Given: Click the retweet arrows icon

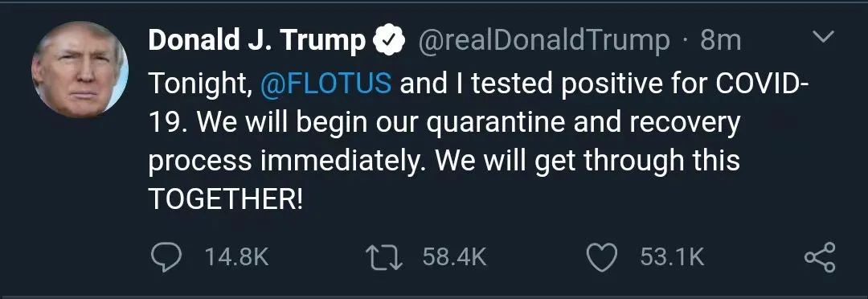Looking at the screenshot, I should click(x=385, y=258).
